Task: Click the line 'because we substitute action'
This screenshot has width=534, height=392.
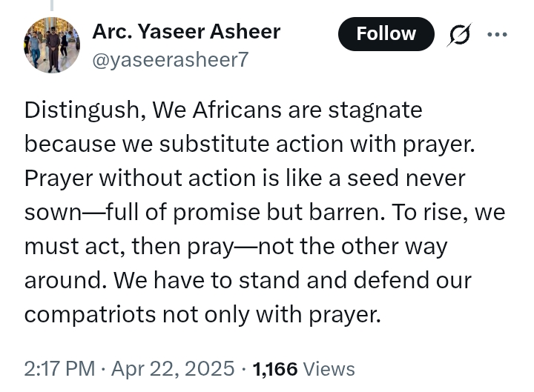Action: pyautogui.click(x=250, y=144)
